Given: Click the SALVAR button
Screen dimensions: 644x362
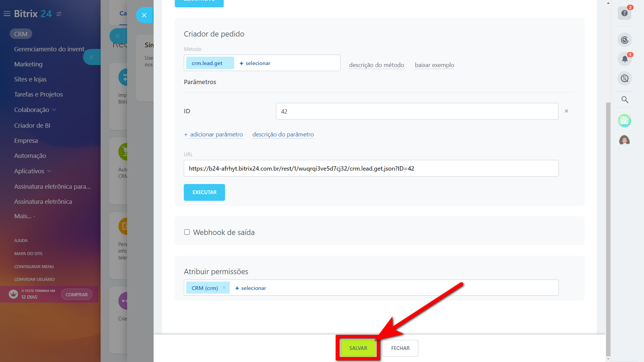Looking at the screenshot, I should (x=358, y=348).
